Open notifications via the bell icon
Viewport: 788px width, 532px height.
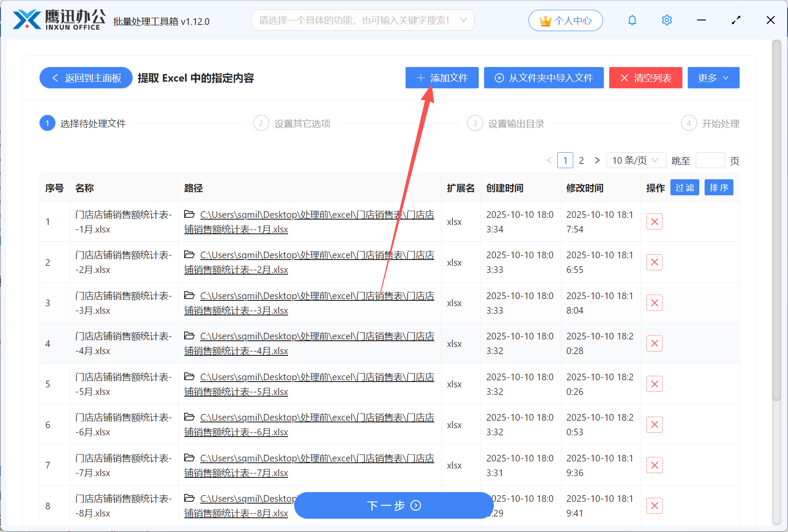coord(632,20)
